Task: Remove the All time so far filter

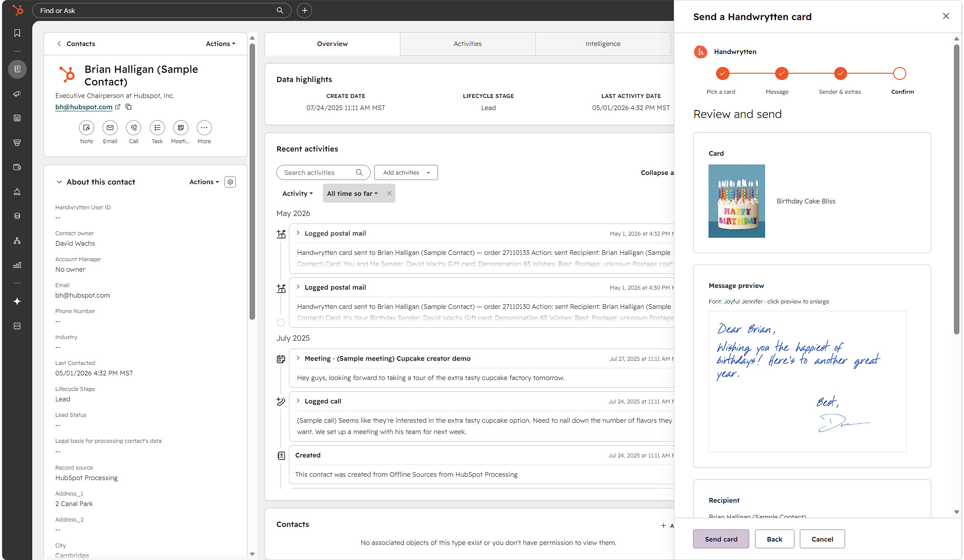Action: pyautogui.click(x=389, y=193)
